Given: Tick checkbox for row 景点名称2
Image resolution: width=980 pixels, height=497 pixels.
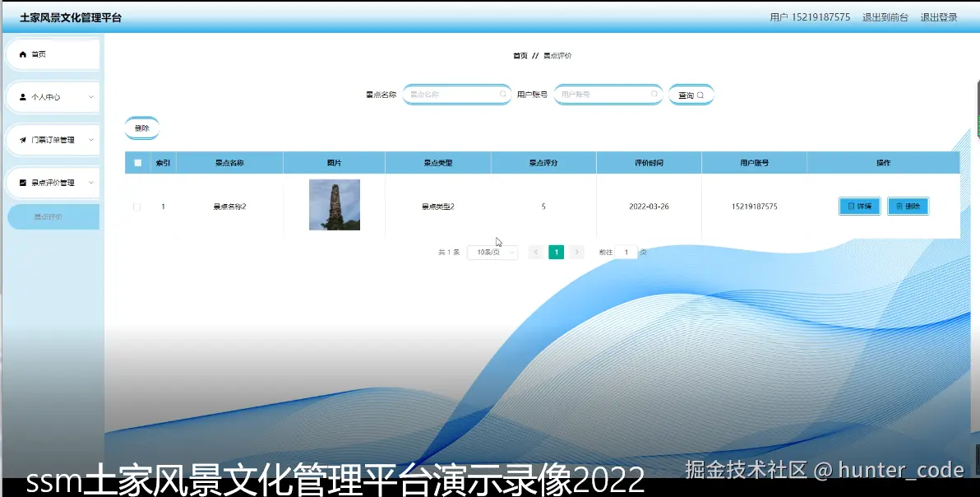Looking at the screenshot, I should pos(136,207).
